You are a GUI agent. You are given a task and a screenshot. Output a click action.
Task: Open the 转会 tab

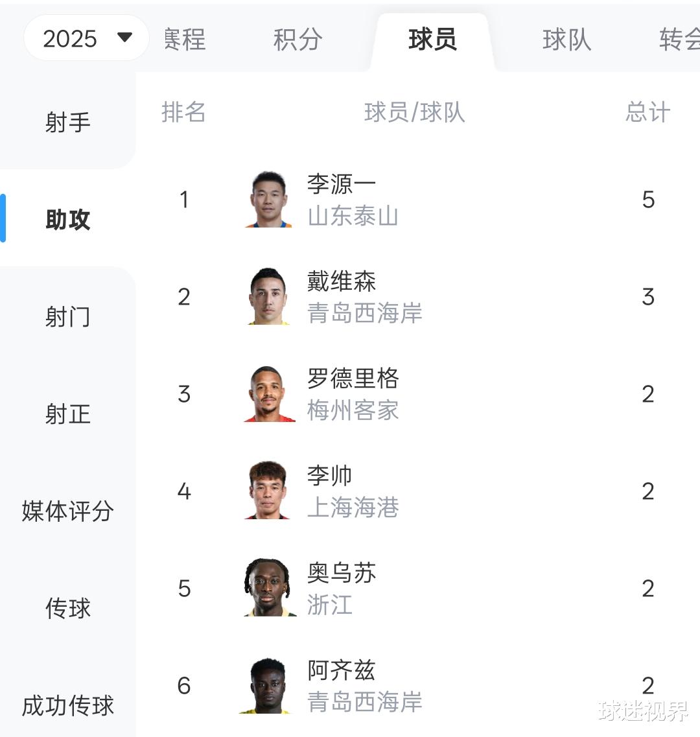(x=679, y=39)
